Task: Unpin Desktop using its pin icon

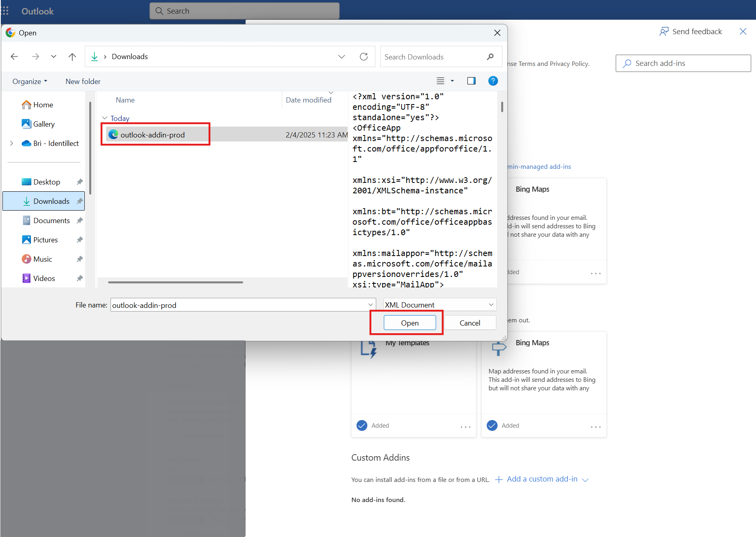Action: click(x=80, y=182)
